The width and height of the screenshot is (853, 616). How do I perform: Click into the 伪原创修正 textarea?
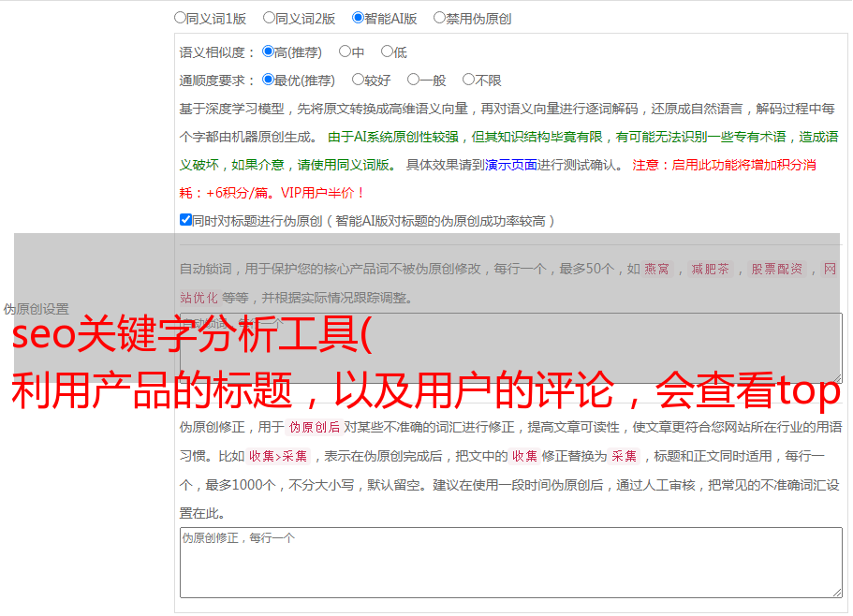[x=511, y=563]
